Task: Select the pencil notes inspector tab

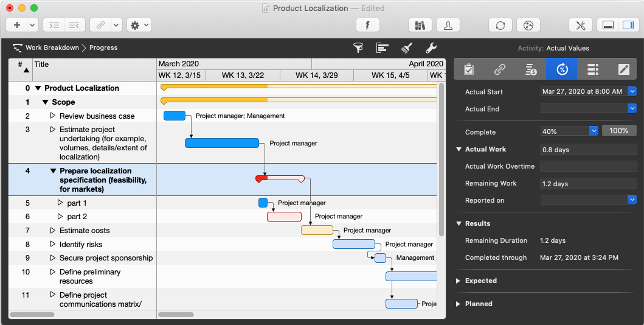Action: (x=623, y=69)
